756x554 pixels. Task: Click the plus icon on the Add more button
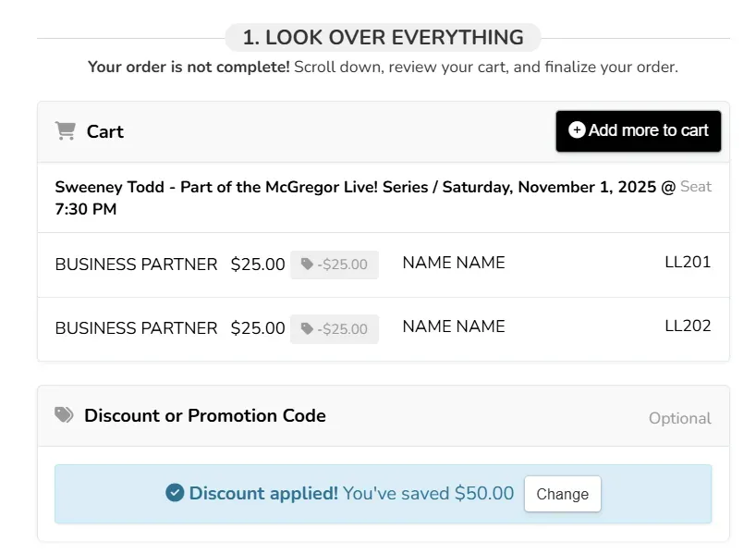pos(577,130)
